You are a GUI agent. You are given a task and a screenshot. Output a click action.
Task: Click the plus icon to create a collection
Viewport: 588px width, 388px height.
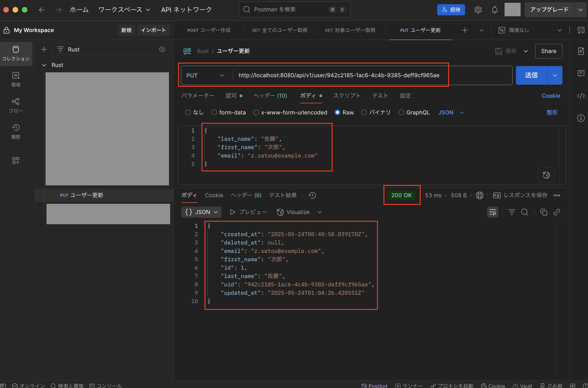pos(44,50)
